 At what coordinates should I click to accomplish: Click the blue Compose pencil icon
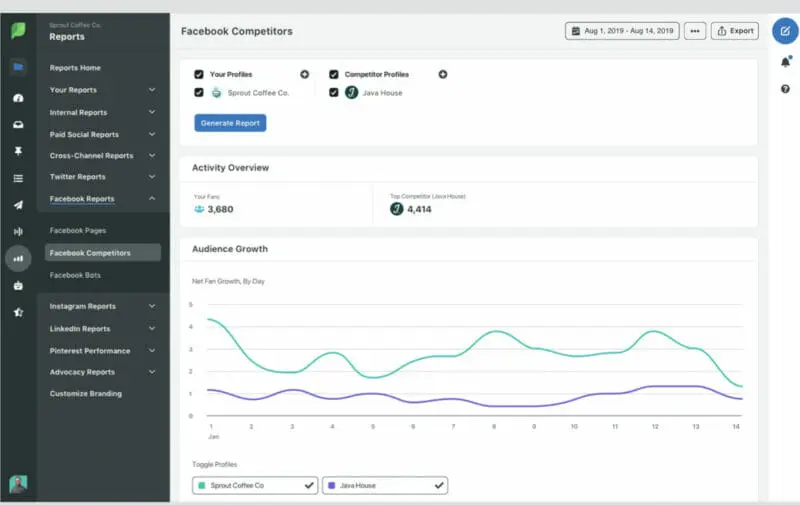pos(785,31)
